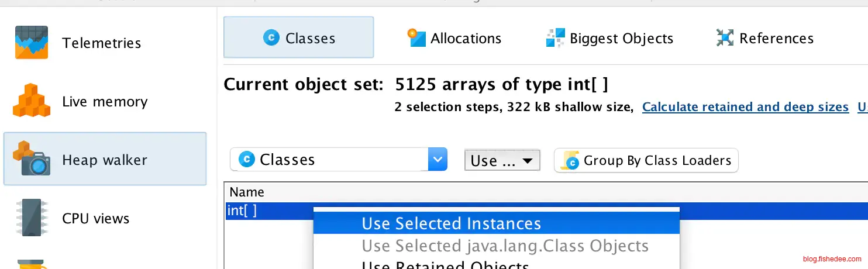Click Calculate retained and deep sizes link

(x=745, y=107)
